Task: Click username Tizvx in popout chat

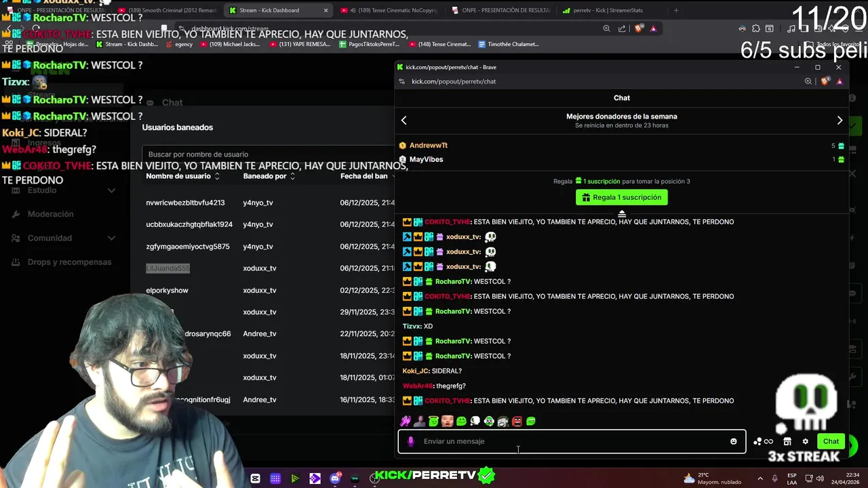Action: coord(412,326)
